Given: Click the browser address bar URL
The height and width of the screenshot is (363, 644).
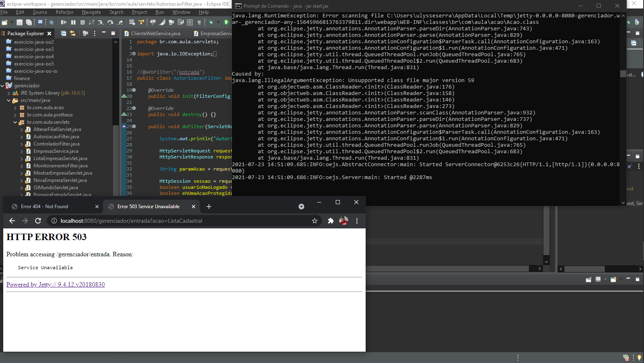Looking at the screenshot, I should coord(131,221).
